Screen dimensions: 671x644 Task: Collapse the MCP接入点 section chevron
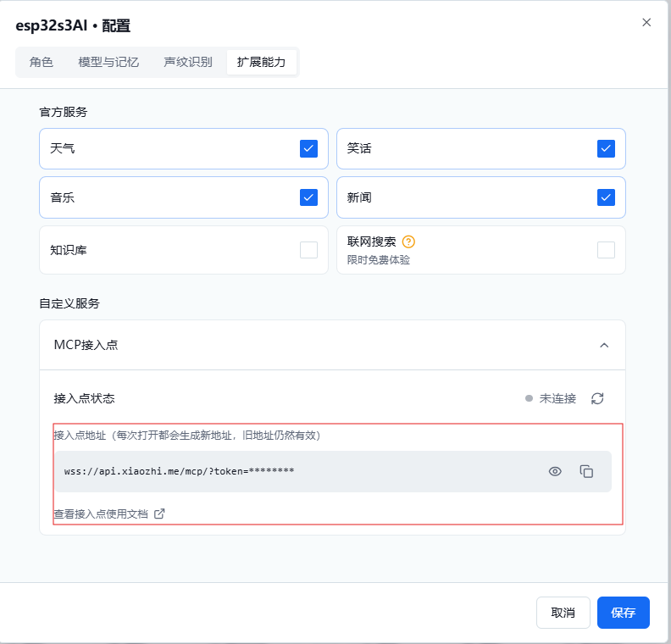click(x=604, y=345)
